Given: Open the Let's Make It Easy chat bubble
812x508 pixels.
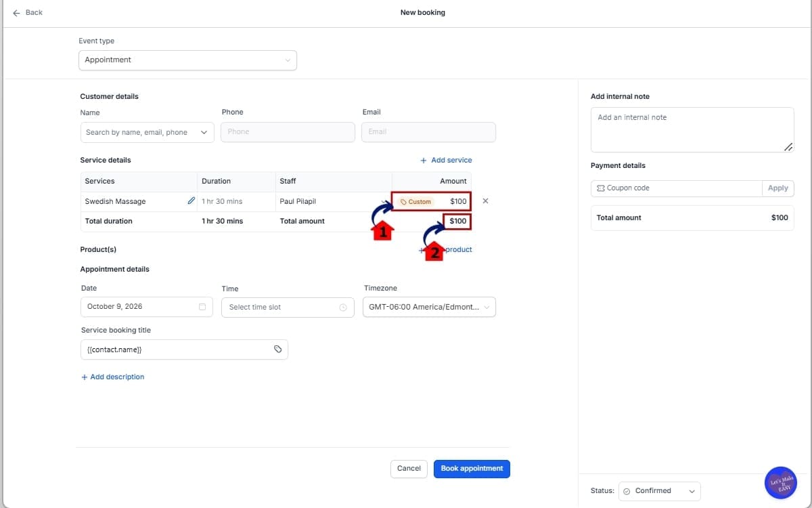Looking at the screenshot, I should click(780, 483).
